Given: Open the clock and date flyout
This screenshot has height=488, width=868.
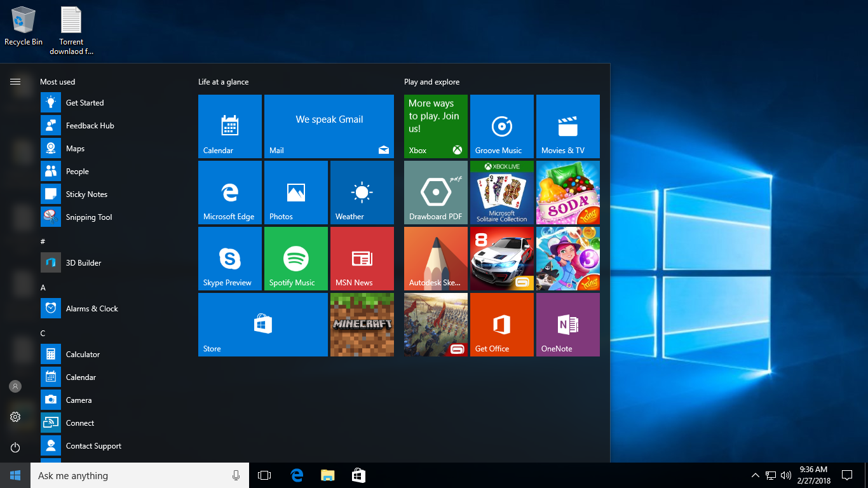Looking at the screenshot, I should tap(815, 475).
